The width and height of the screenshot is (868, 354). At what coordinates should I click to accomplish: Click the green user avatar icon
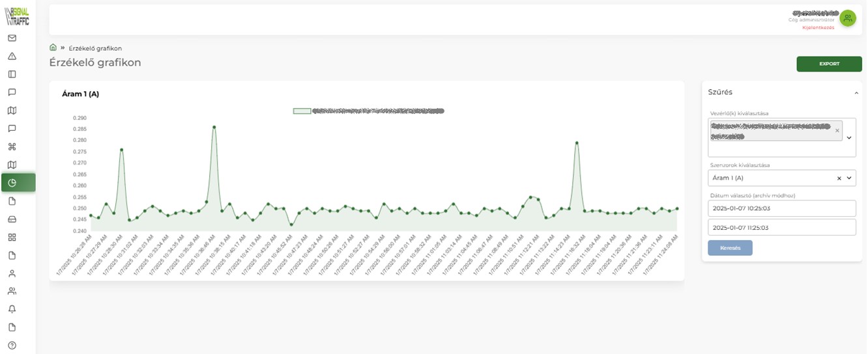click(x=847, y=18)
